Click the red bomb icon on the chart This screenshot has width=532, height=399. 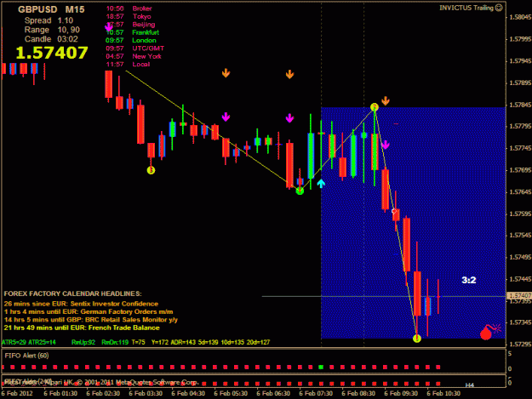coord(489,332)
